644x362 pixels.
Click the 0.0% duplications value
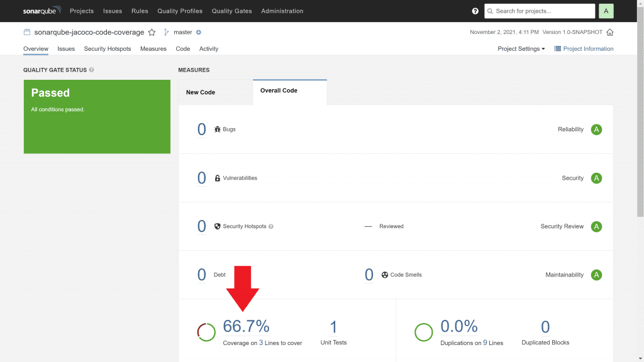[458, 326]
